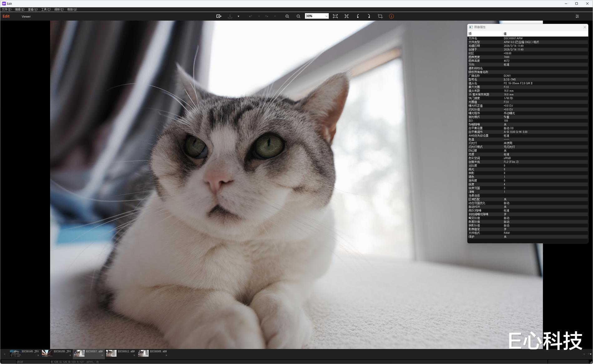The image size is (593, 364).
Task: Click the manufacturer value SONY
Action: (x=507, y=76)
